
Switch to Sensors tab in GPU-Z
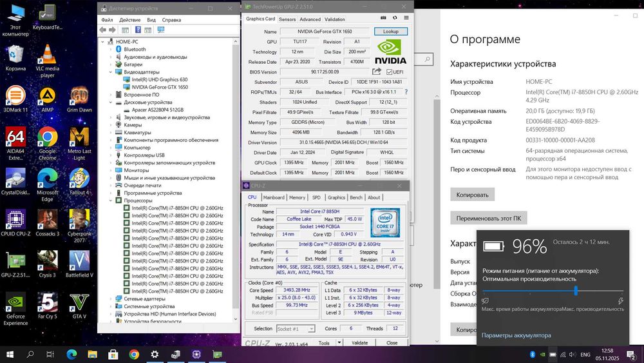(287, 19)
